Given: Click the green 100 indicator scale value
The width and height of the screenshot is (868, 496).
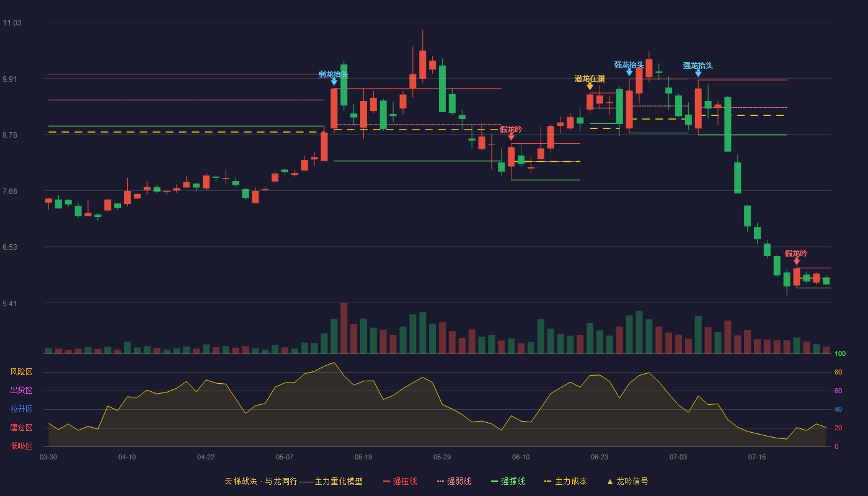Looking at the screenshot, I should pos(840,354).
